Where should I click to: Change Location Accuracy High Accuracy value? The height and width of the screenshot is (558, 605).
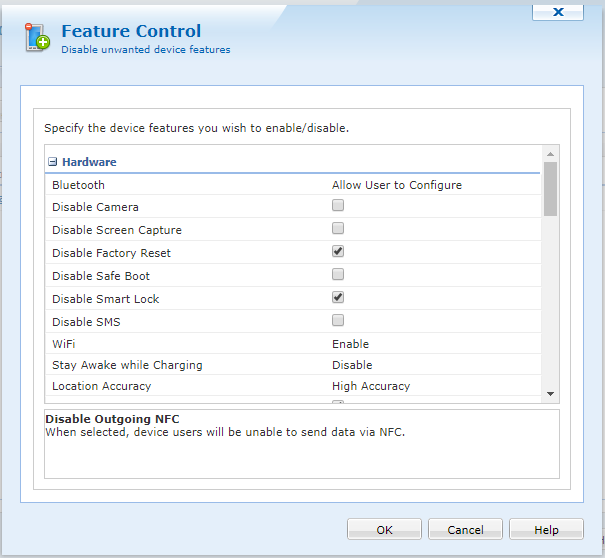click(370, 386)
